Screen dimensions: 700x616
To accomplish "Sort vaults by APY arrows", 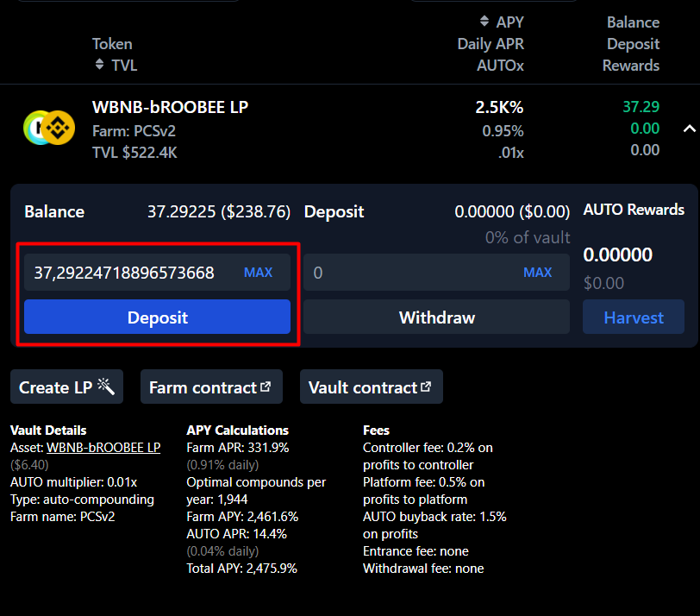I will tap(484, 21).
